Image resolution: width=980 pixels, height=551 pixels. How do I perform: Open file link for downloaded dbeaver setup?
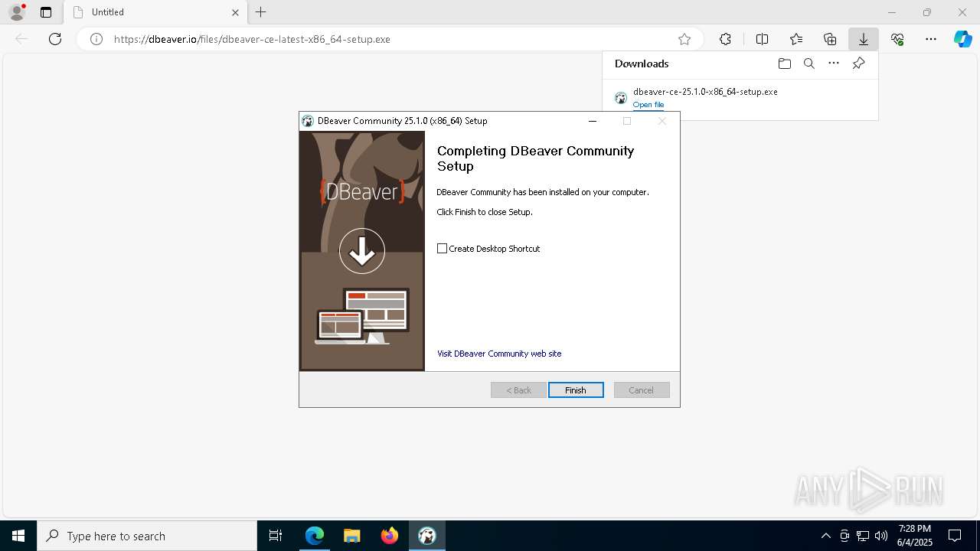click(648, 105)
